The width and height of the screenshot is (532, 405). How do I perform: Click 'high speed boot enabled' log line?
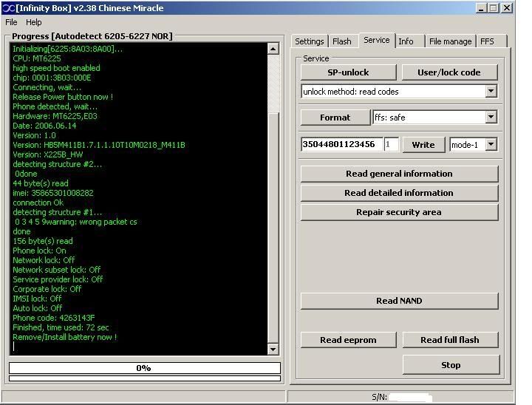coord(56,68)
